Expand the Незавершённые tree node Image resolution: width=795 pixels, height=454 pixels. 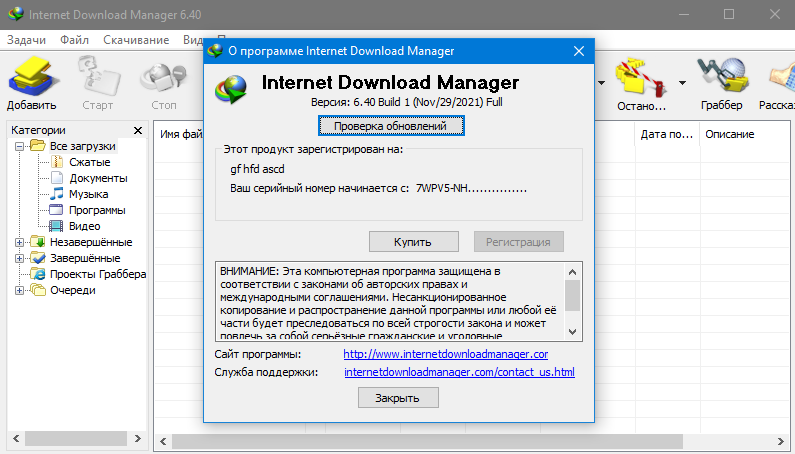click(19, 242)
